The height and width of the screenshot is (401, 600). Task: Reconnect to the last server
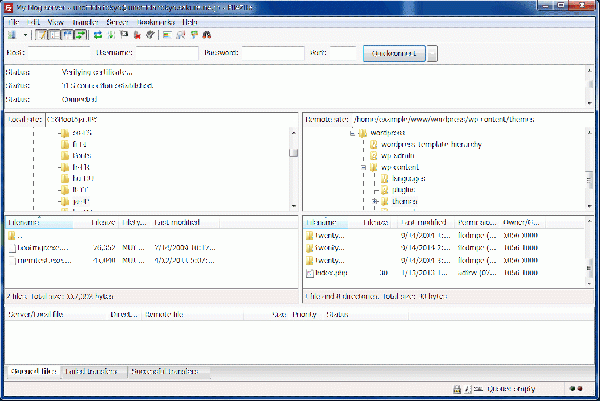[x=150, y=35]
